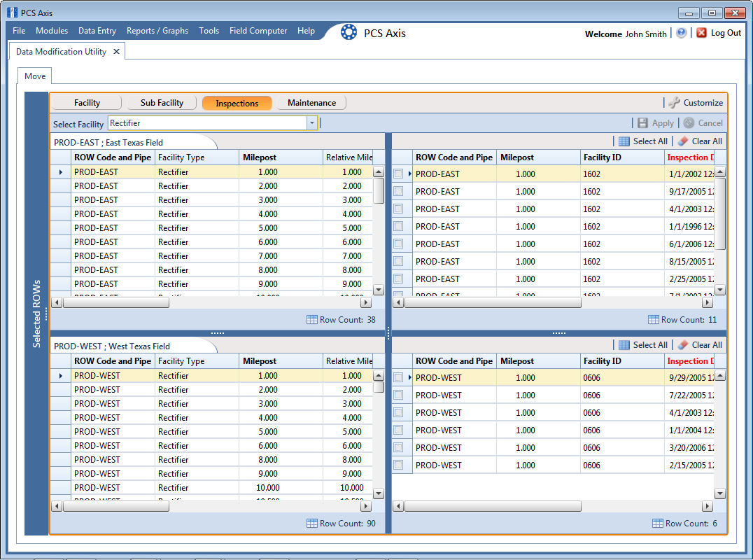
Task: Click row selector arrow of PROD-EAST milepost 1.000
Action: tap(60, 172)
